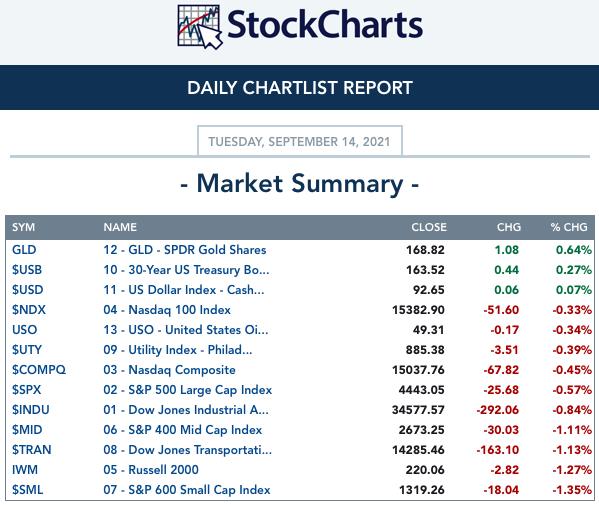The height and width of the screenshot is (505, 599).
Task: Open the GLD symbol link
Action: [x=24, y=250]
